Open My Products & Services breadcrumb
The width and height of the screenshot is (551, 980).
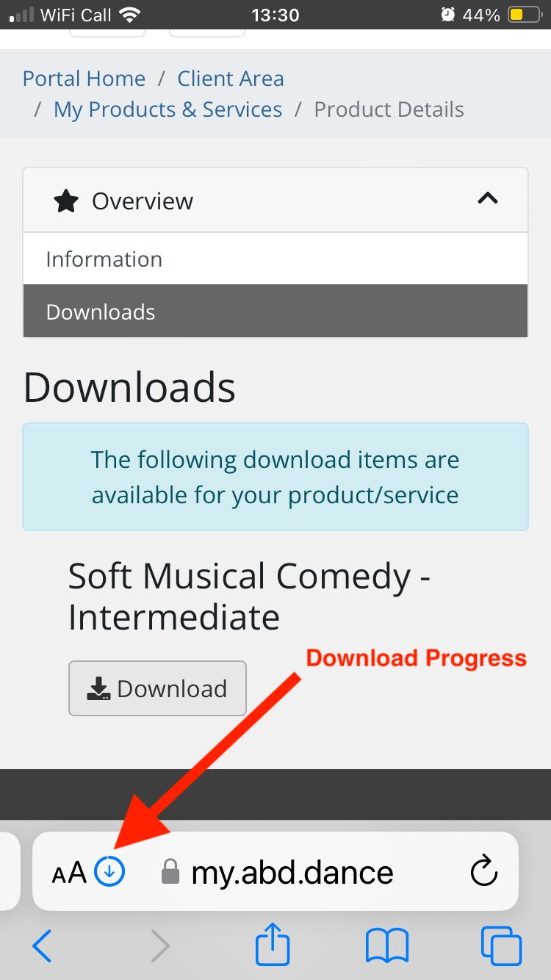[x=168, y=109]
